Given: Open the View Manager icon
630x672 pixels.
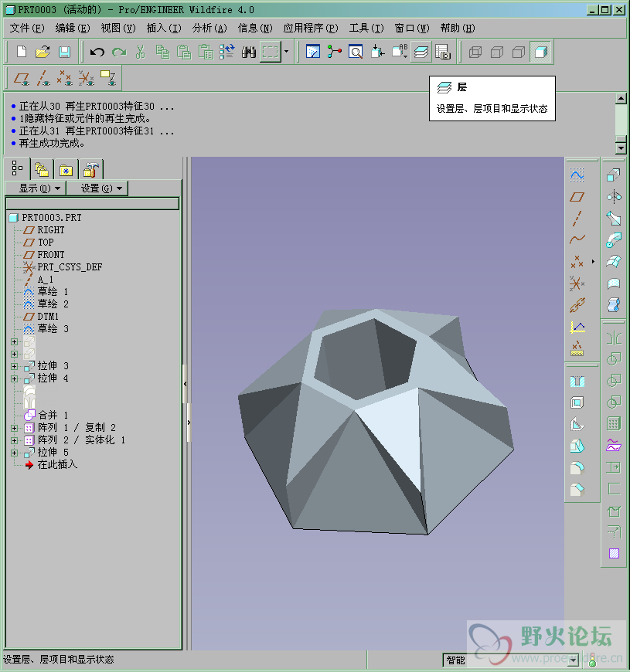Looking at the screenshot, I should point(443,52).
